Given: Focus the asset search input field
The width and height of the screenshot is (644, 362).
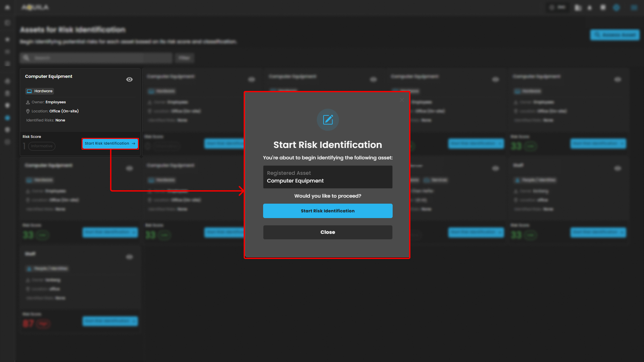Looking at the screenshot, I should pyautogui.click(x=101, y=58).
